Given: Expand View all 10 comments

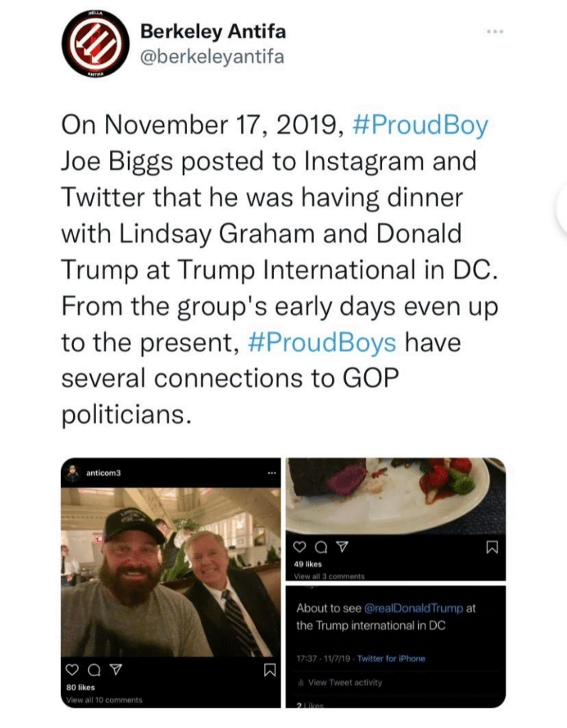Looking at the screenshot, I should pyautogui.click(x=104, y=700).
